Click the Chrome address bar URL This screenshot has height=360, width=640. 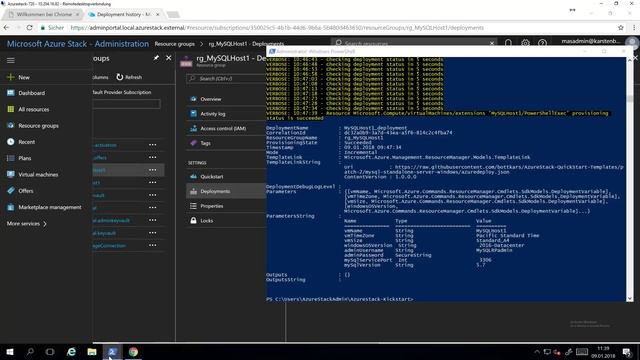(277, 28)
